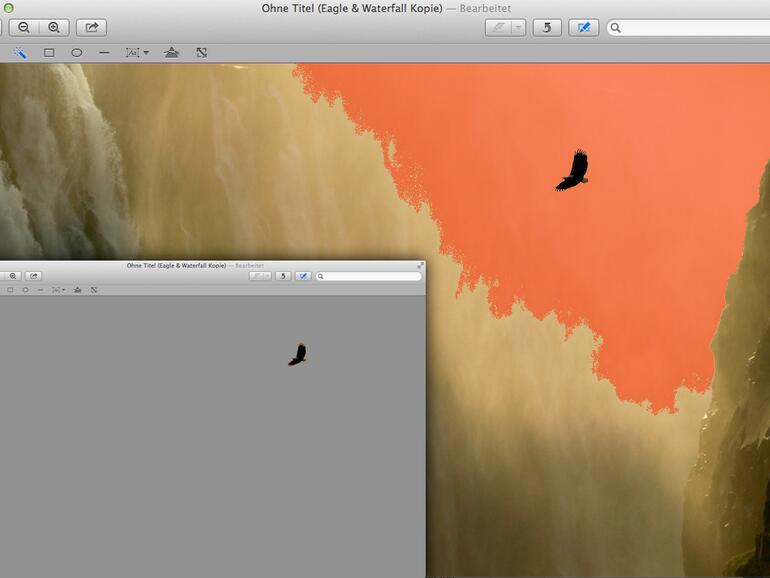The image size is (770, 578).
Task: Click the small front window title text
Action: coord(176,266)
